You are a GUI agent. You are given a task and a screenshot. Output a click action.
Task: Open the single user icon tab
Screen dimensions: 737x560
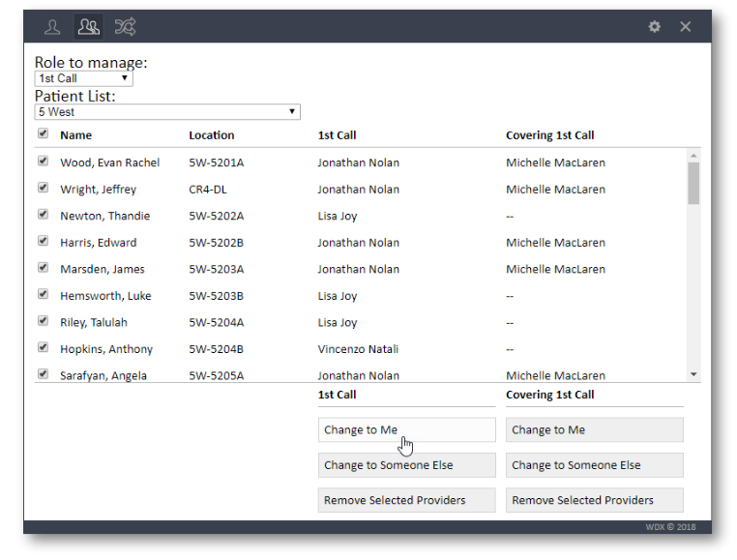[52, 27]
